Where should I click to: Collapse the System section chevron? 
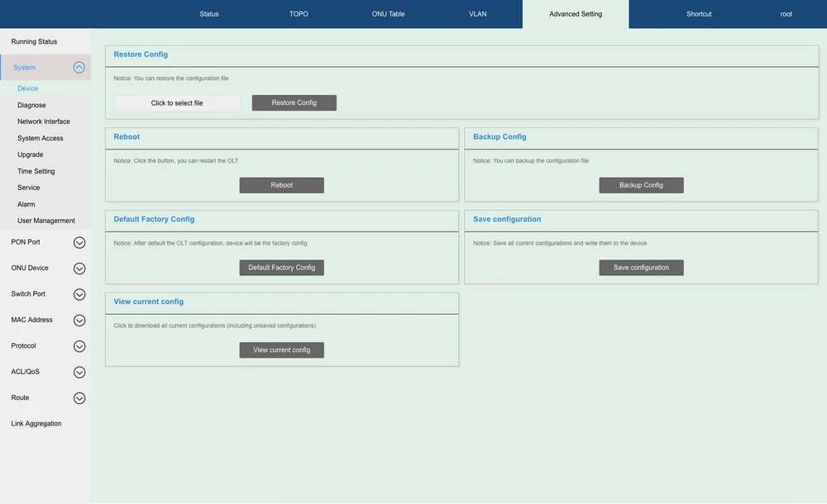coord(79,68)
